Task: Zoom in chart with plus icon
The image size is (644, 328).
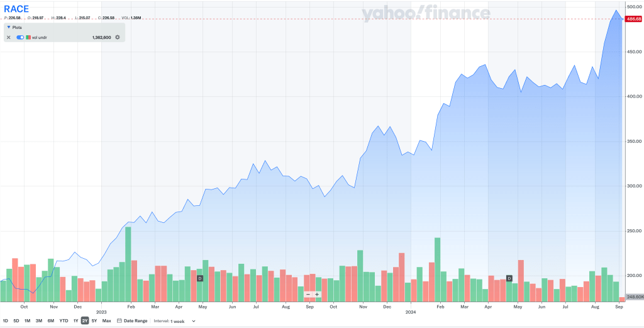Action: click(317, 294)
